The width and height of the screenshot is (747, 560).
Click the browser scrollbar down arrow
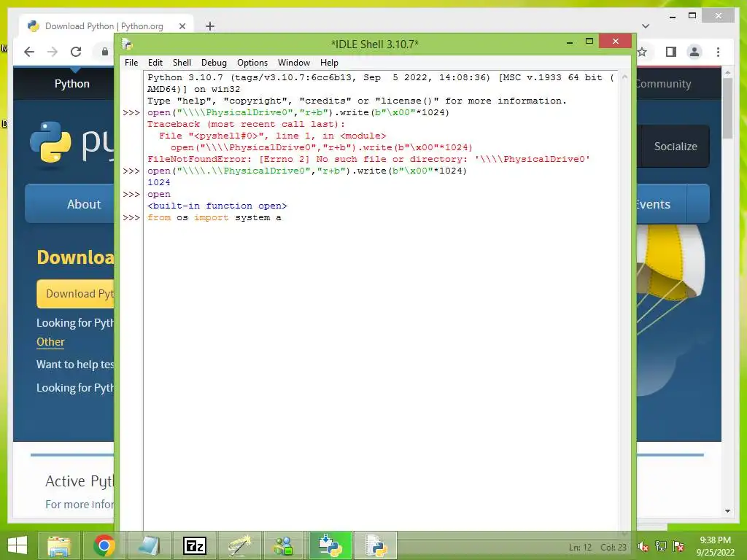tap(727, 511)
